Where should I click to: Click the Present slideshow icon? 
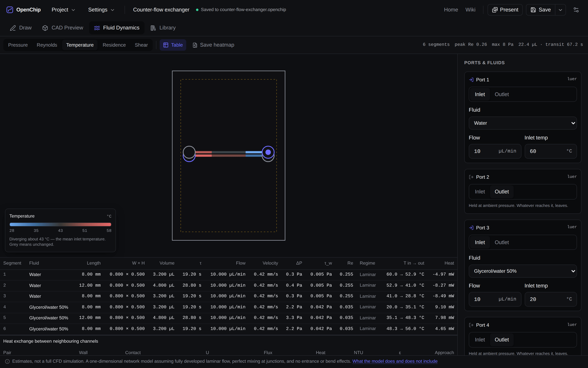[x=495, y=10]
